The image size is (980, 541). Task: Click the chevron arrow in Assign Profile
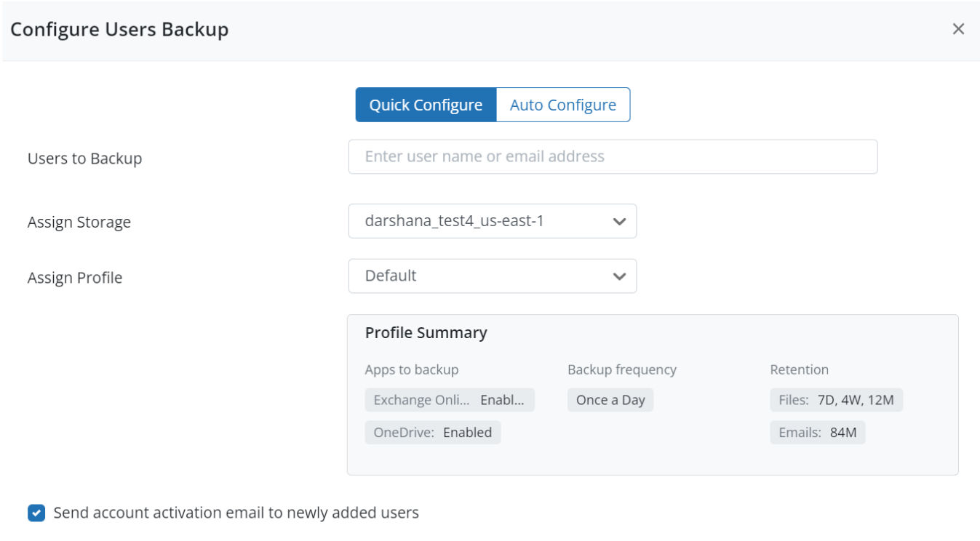tap(619, 277)
